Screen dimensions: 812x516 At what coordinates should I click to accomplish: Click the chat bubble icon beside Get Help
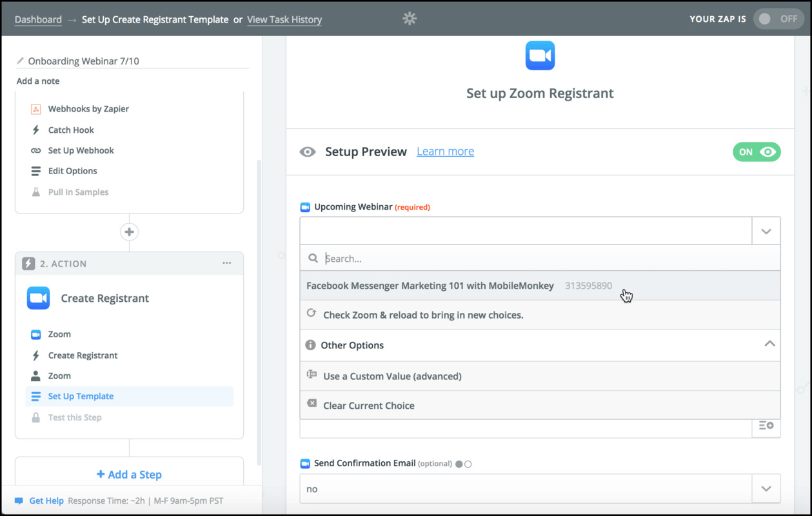point(19,501)
